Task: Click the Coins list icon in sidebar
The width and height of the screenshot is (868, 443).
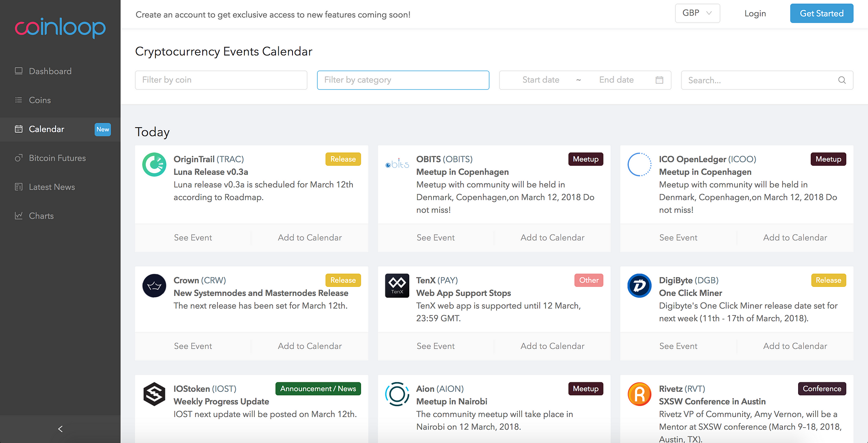Action: point(19,100)
